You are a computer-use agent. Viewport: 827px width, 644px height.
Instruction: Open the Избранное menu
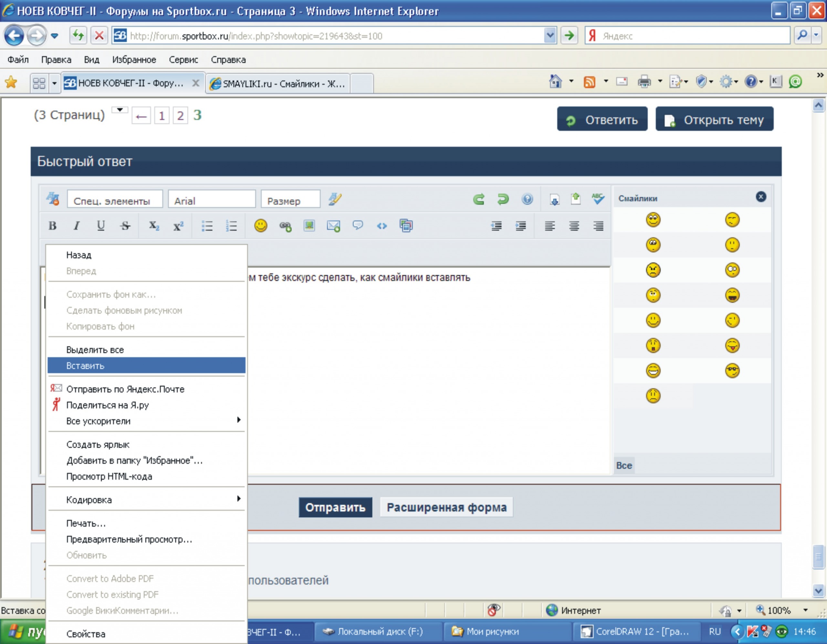click(134, 60)
